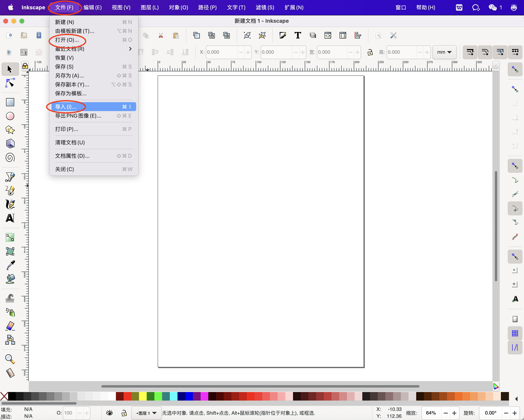
Task: Open the XML editor icon
Action: [x=328, y=35]
